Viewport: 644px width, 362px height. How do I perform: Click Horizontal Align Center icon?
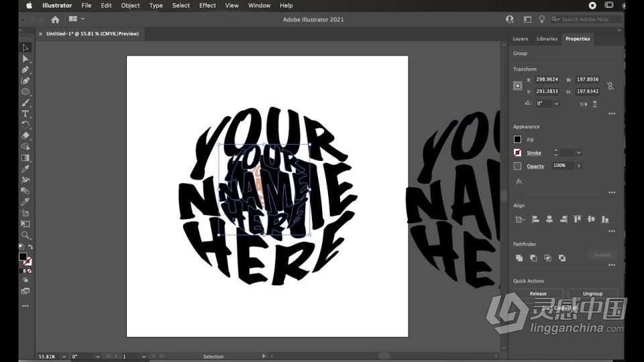(549, 219)
